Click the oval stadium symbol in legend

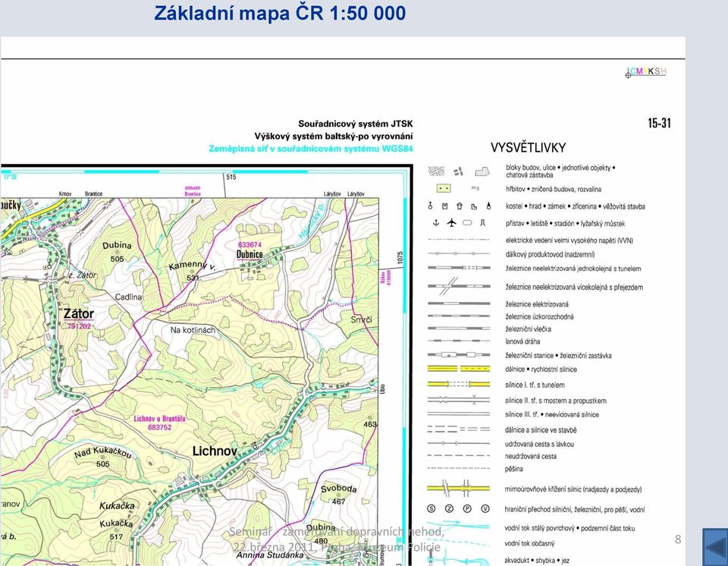pyautogui.click(x=467, y=223)
